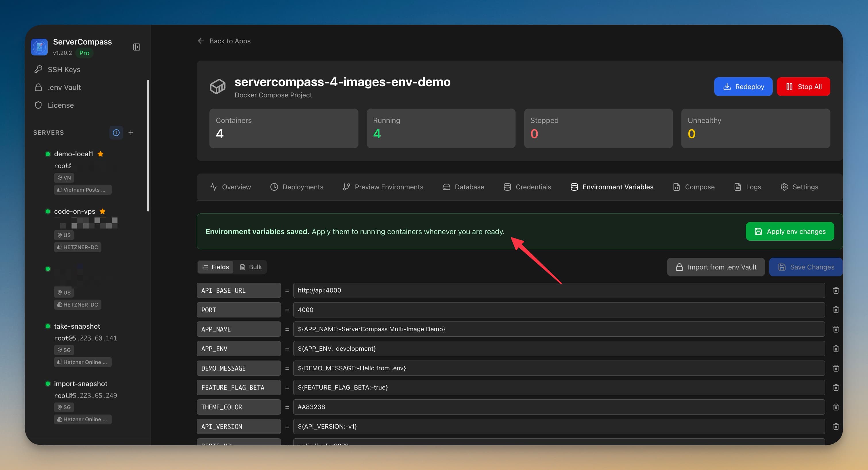Delete the API_BASE_URL variable
This screenshot has height=470, width=868.
pos(836,290)
